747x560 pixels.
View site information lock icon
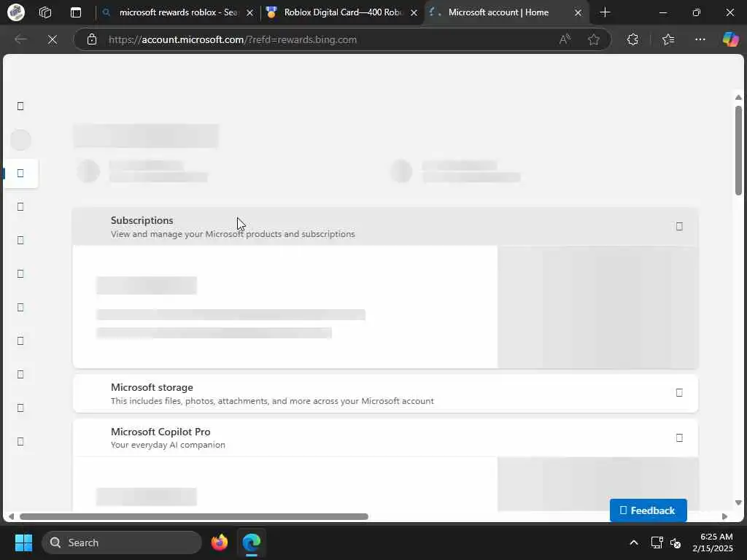[92, 39]
